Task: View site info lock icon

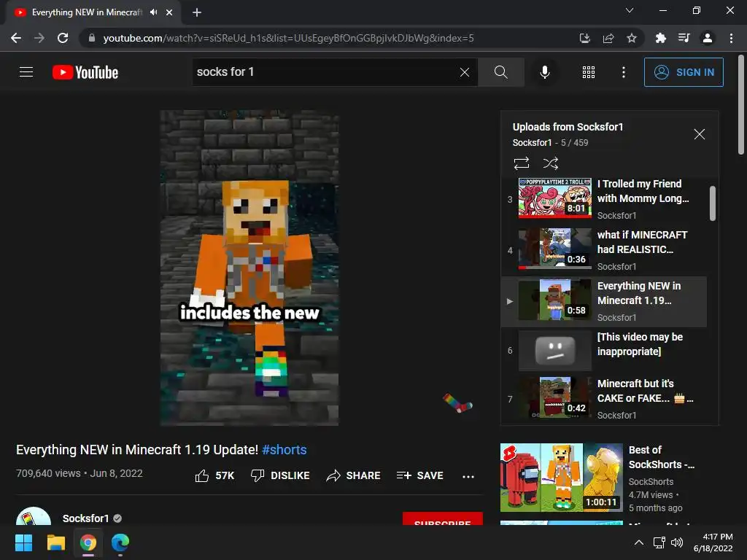Action: point(92,38)
